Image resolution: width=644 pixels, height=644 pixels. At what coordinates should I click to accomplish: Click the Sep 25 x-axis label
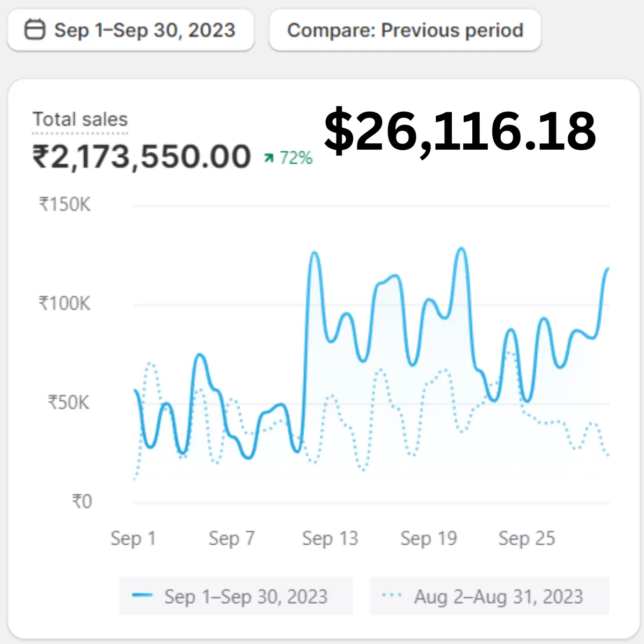click(526, 538)
